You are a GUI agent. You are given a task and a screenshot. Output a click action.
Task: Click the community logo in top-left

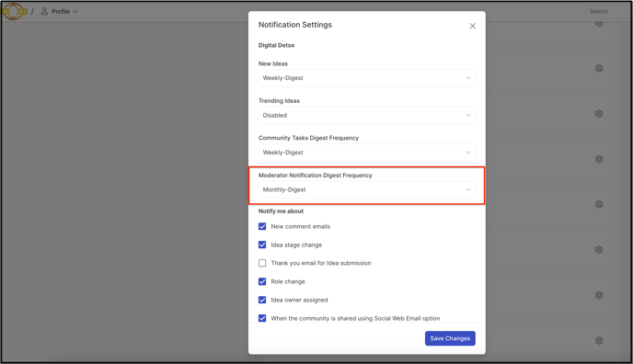tap(14, 11)
